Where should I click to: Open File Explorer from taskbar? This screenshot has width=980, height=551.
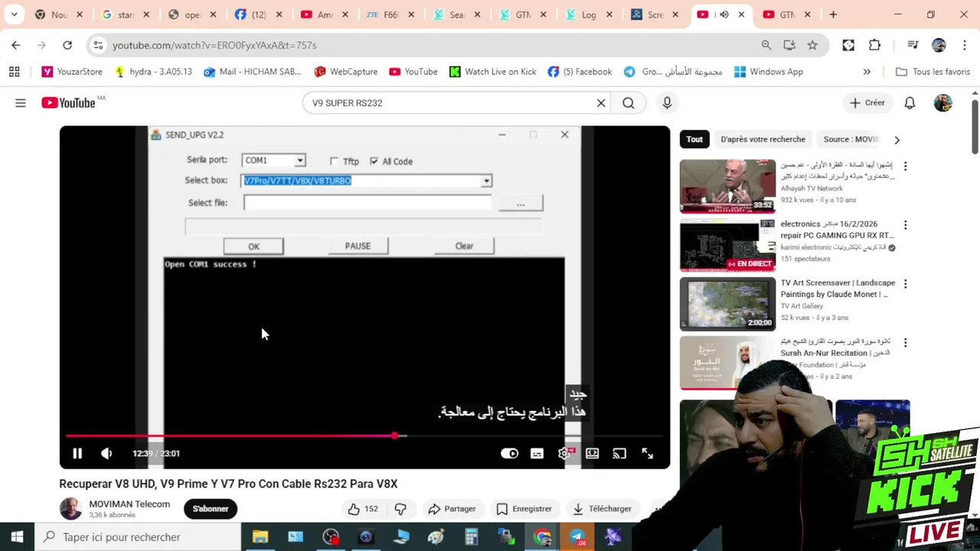pyautogui.click(x=260, y=537)
